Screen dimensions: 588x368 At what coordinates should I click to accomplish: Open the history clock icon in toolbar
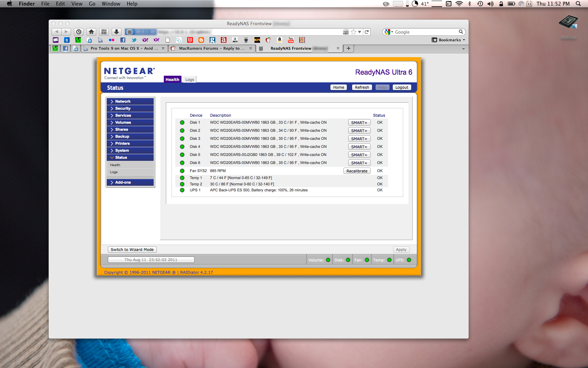pyautogui.click(x=79, y=32)
